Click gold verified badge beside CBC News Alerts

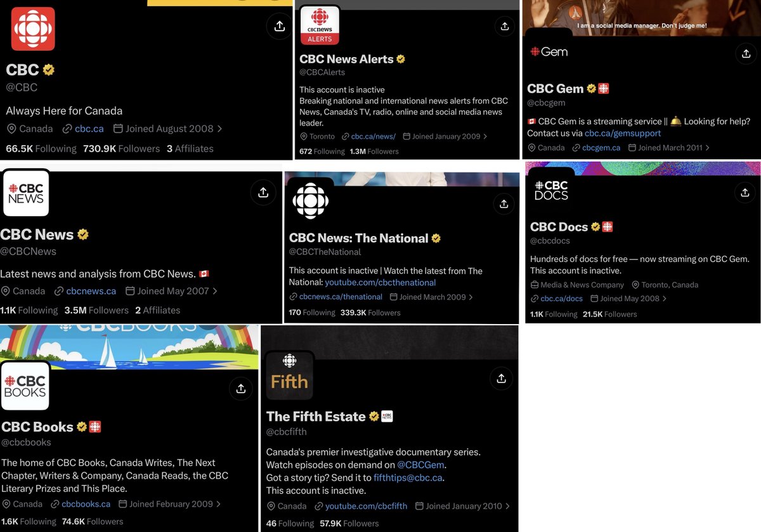tap(401, 59)
